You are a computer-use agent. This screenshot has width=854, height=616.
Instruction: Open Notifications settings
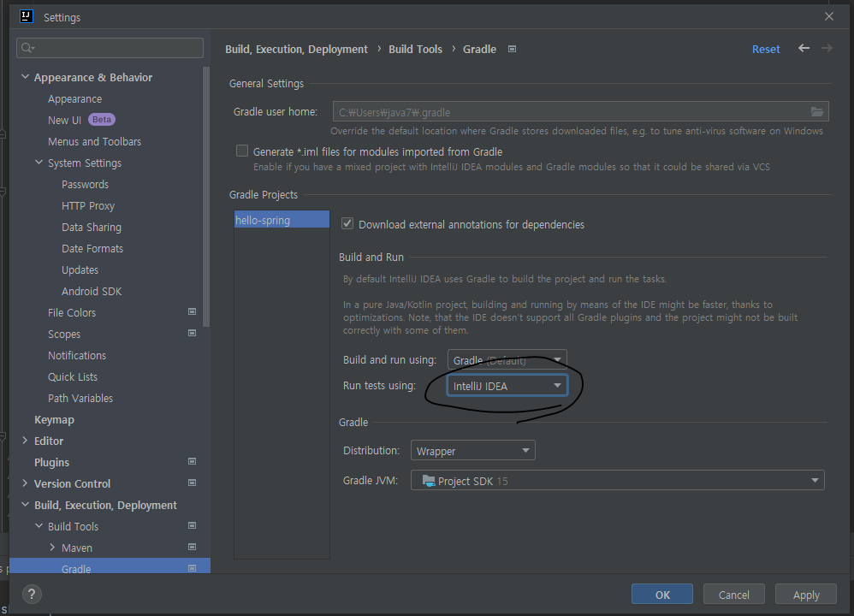(x=77, y=355)
